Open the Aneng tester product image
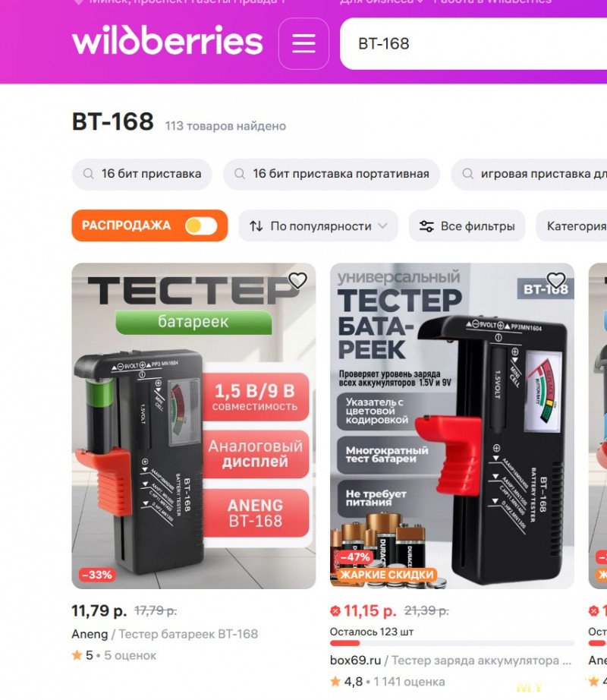Screen dimensions: 607x700 tap(193, 426)
